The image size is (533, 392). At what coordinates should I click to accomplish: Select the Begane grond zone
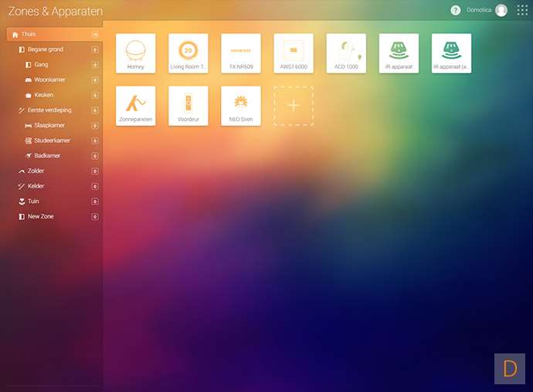[46, 49]
